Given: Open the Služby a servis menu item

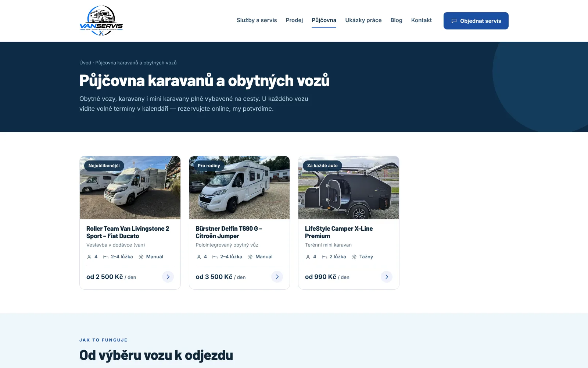Looking at the screenshot, I should pos(257,20).
